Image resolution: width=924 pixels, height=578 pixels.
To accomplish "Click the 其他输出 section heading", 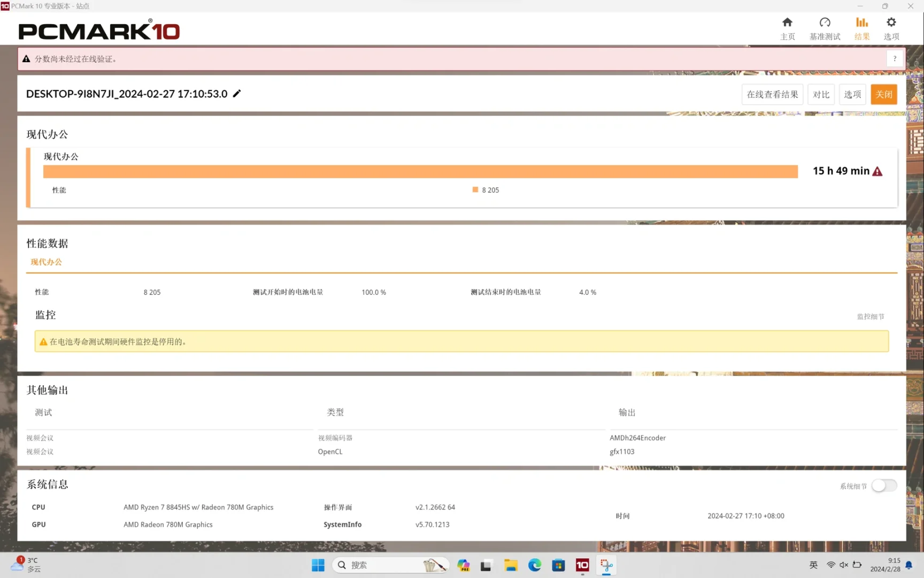I will pos(48,390).
